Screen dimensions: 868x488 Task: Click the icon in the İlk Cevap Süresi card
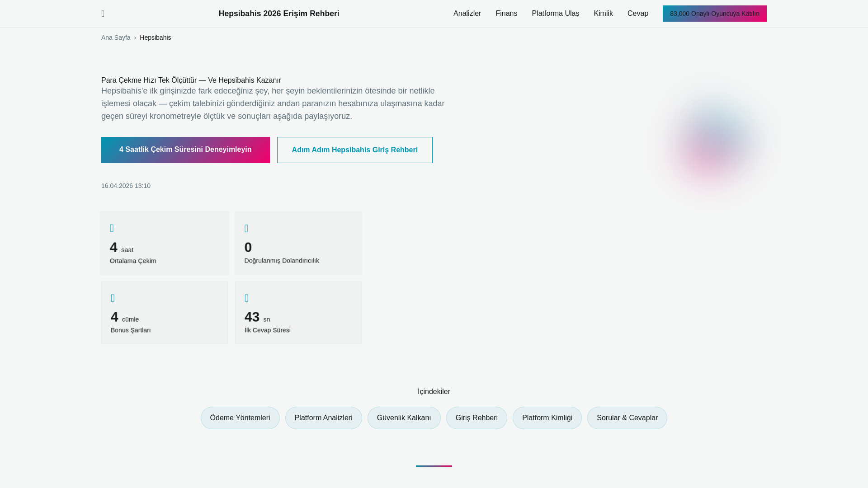(246, 298)
